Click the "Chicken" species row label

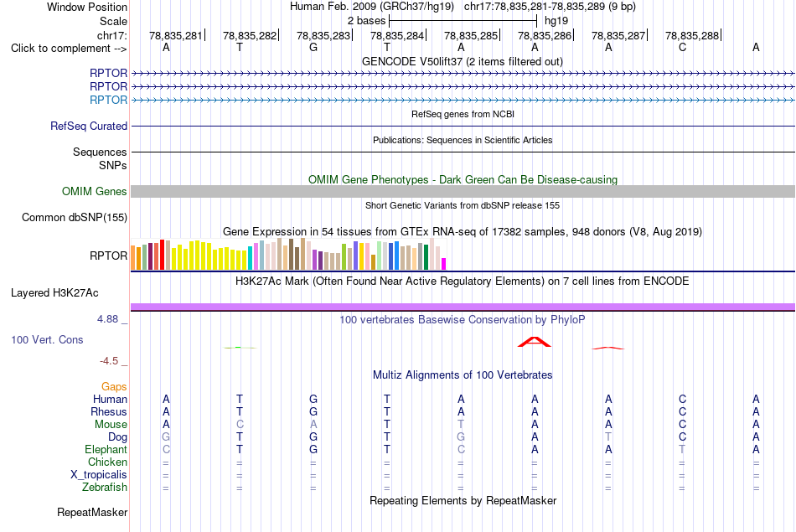(x=107, y=462)
